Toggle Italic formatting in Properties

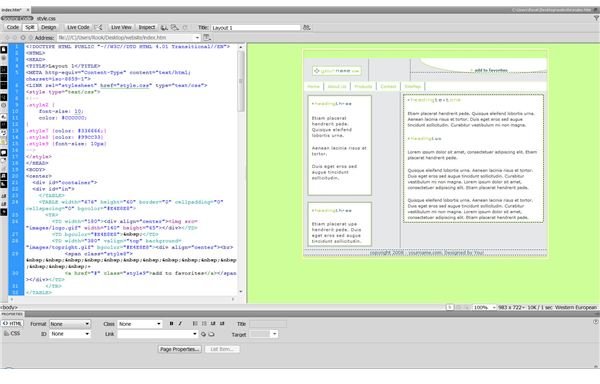180,324
